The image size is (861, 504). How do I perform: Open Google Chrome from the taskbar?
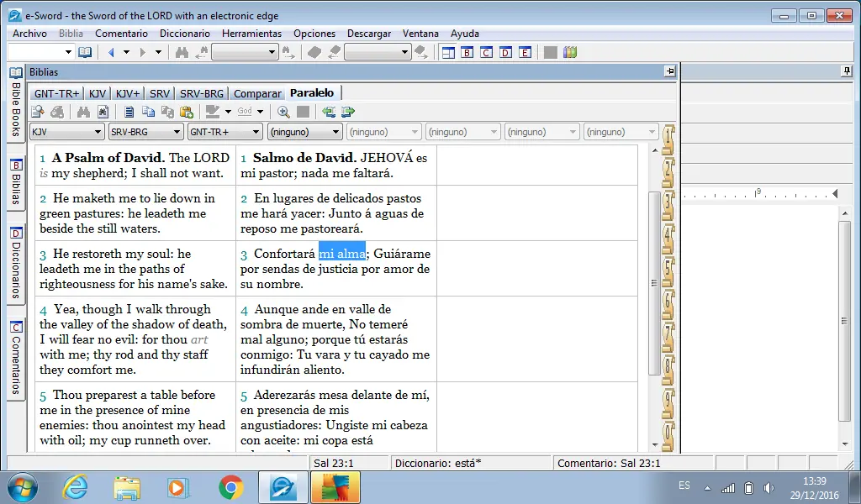(x=231, y=487)
